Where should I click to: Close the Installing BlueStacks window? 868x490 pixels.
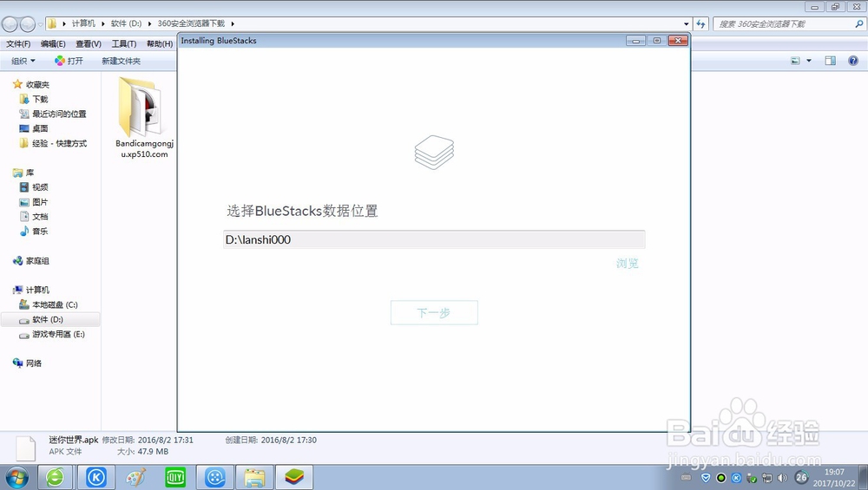pyautogui.click(x=678, y=41)
